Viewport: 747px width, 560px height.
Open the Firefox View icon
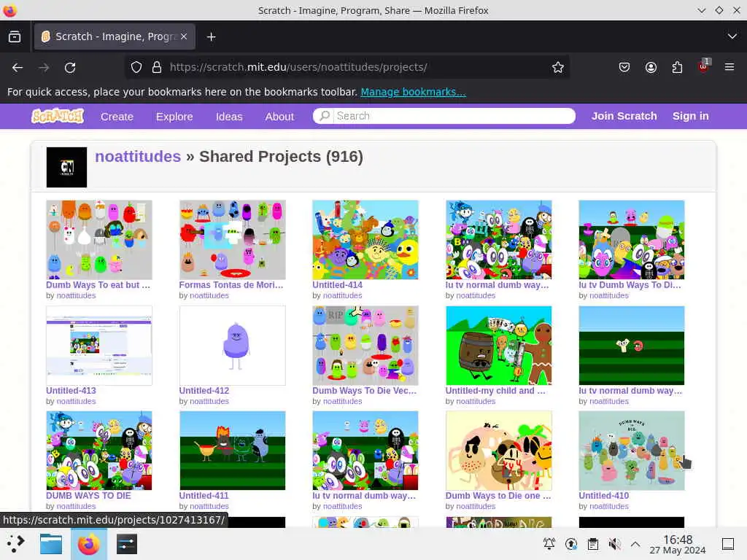[x=15, y=36]
